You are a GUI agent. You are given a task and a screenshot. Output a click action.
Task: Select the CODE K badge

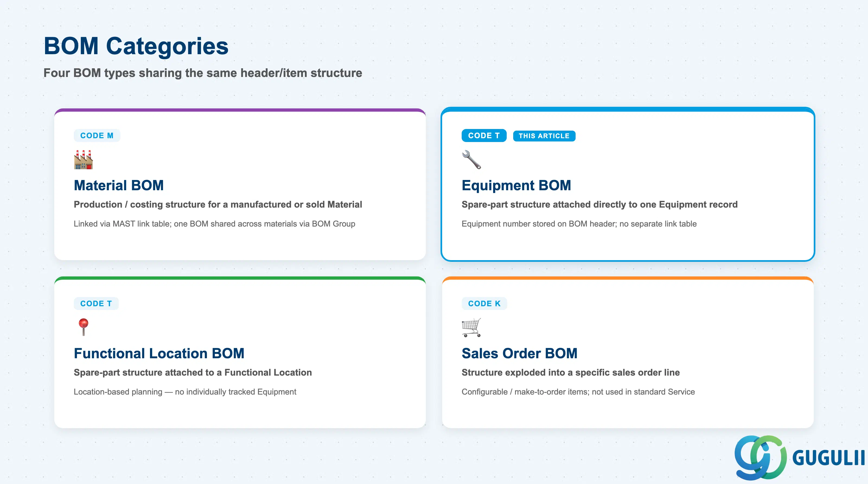click(x=484, y=304)
